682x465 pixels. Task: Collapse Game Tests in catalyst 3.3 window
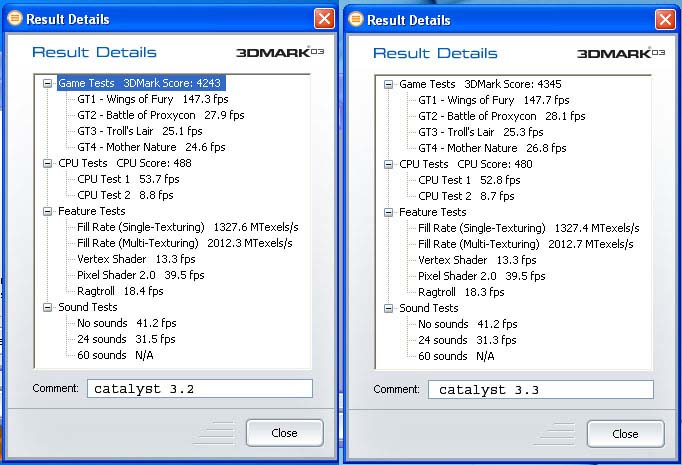388,84
